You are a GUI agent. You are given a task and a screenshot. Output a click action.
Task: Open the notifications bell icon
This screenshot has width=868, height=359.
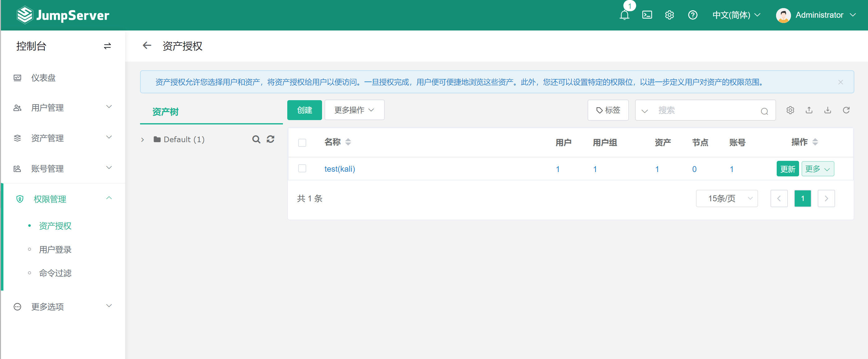(624, 15)
